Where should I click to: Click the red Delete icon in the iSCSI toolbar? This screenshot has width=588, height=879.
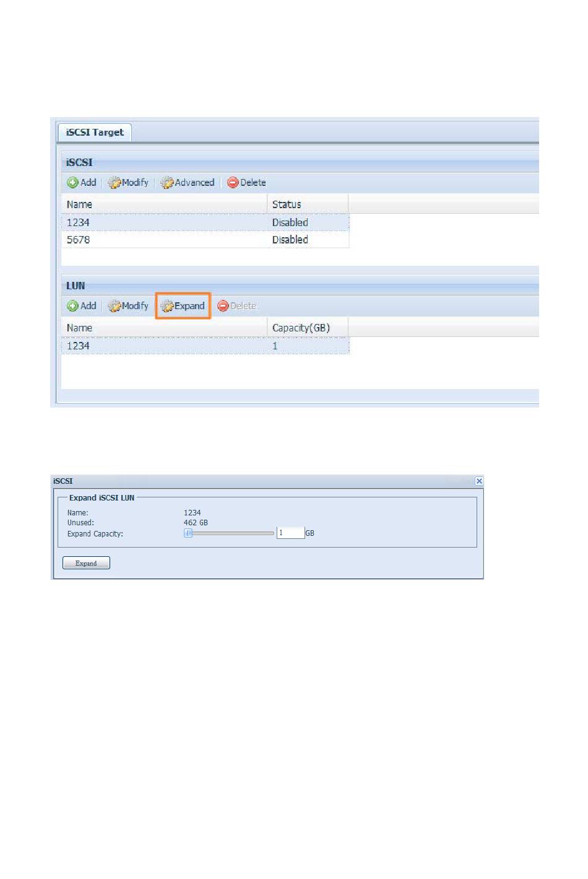point(233,183)
